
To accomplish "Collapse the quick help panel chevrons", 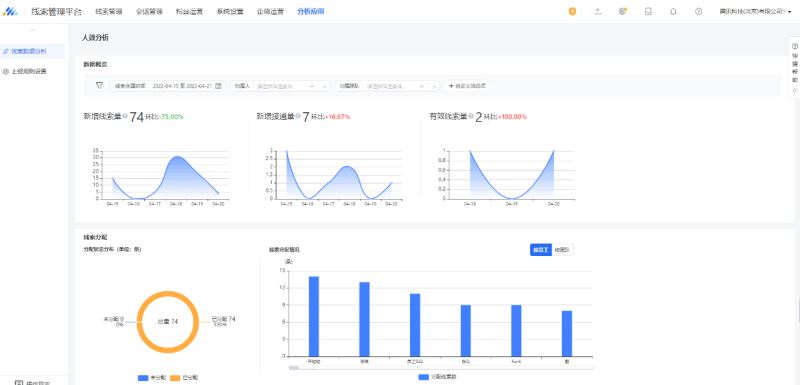I will pos(794,90).
